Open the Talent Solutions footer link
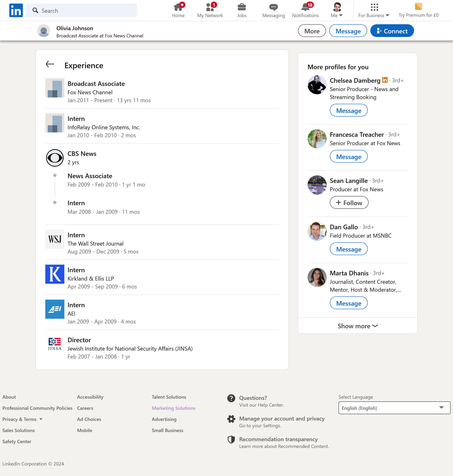The width and height of the screenshot is (453, 476). click(169, 397)
